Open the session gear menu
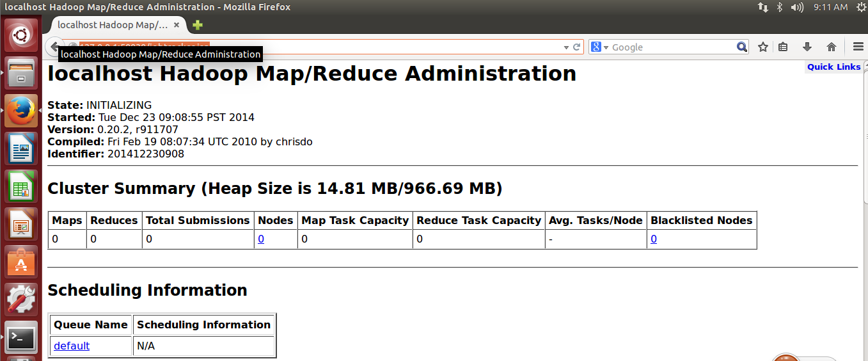Screen dimensions: 868x361 coord(861,7)
